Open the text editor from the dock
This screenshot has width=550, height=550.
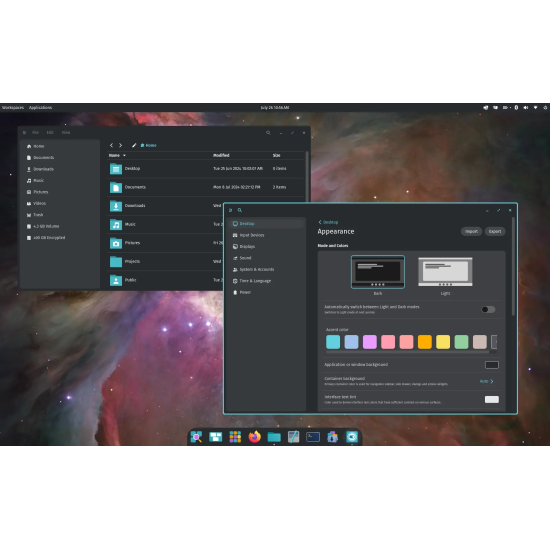tap(294, 437)
